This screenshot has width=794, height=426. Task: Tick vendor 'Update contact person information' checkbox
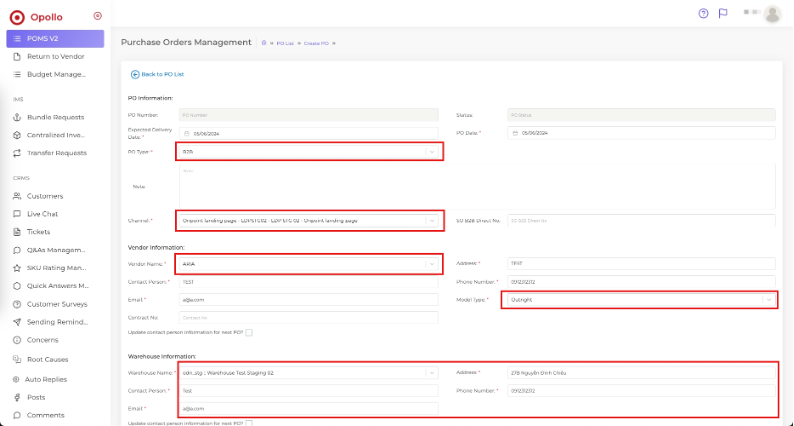[x=249, y=333]
